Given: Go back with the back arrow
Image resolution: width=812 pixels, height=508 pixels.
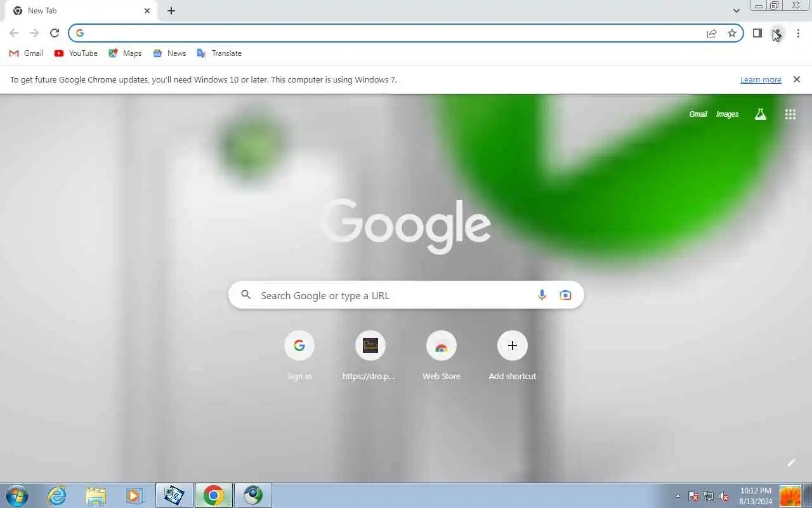Looking at the screenshot, I should (14, 33).
